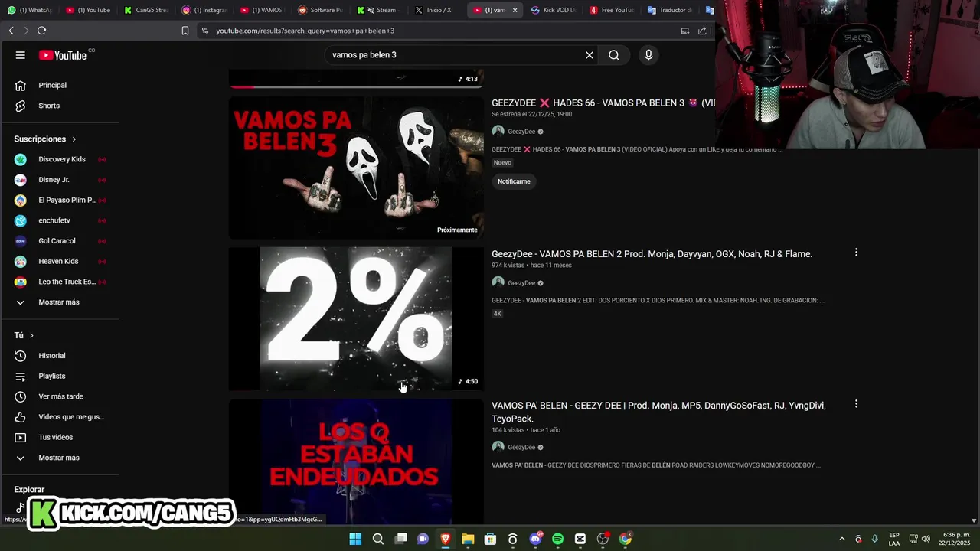Click the LOS Q ESTABAN ENDEUDADOS thumbnail

[356, 461]
